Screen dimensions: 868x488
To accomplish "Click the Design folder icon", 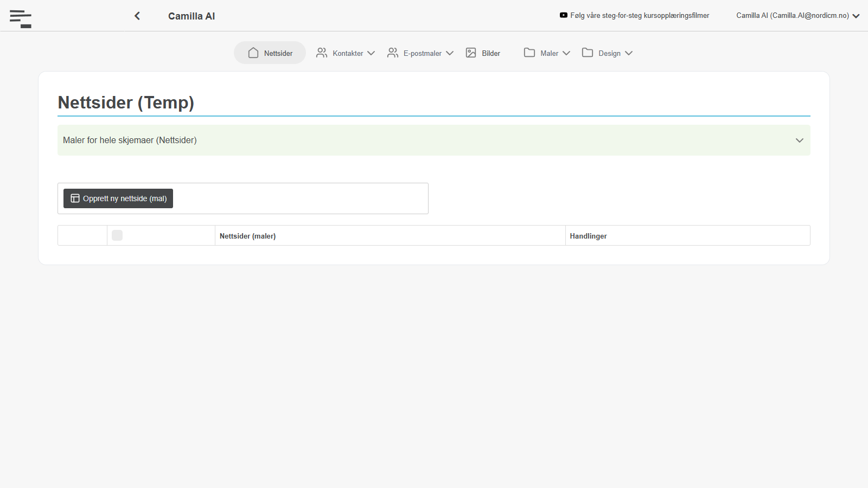I will pos(588,53).
